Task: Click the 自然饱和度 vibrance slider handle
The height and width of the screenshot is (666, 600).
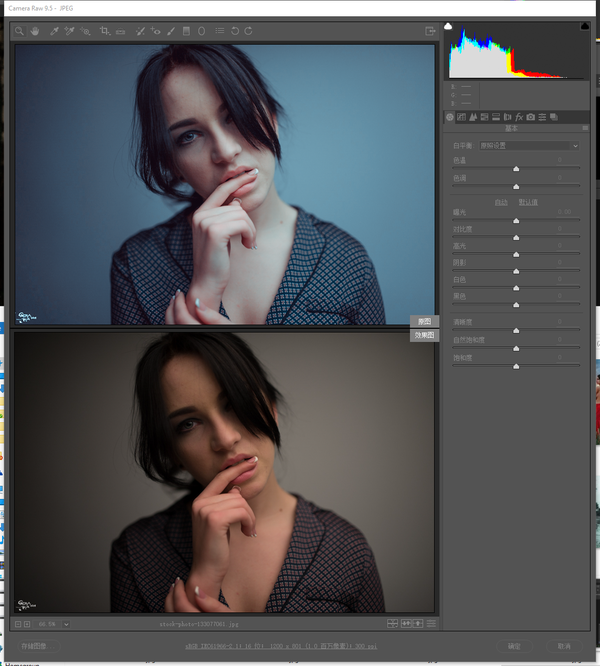Action: pos(516,348)
